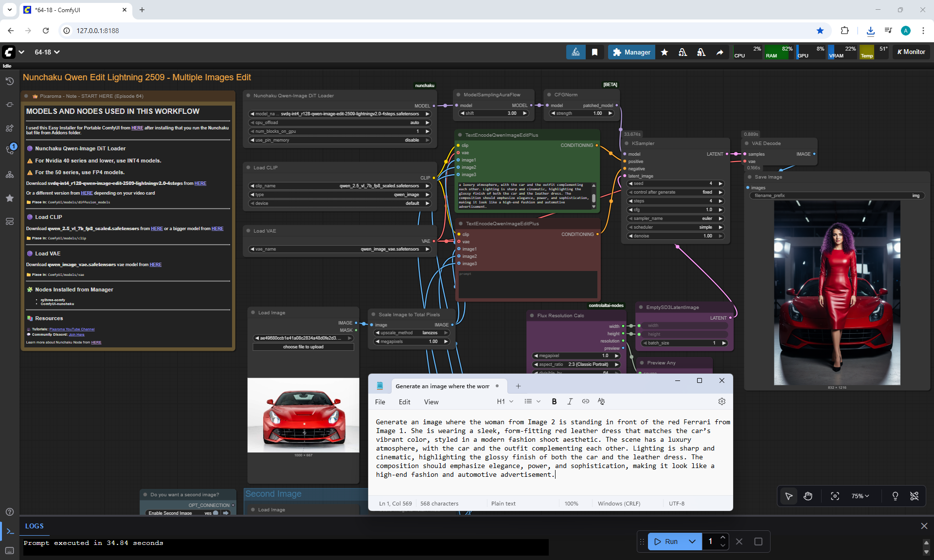Screen dimensions: 934x560
Task: Click the share arrow icon in toolbar
Action: [719, 52]
